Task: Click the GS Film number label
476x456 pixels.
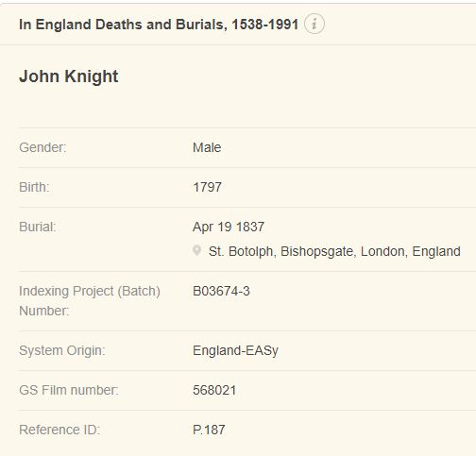Action: (69, 390)
